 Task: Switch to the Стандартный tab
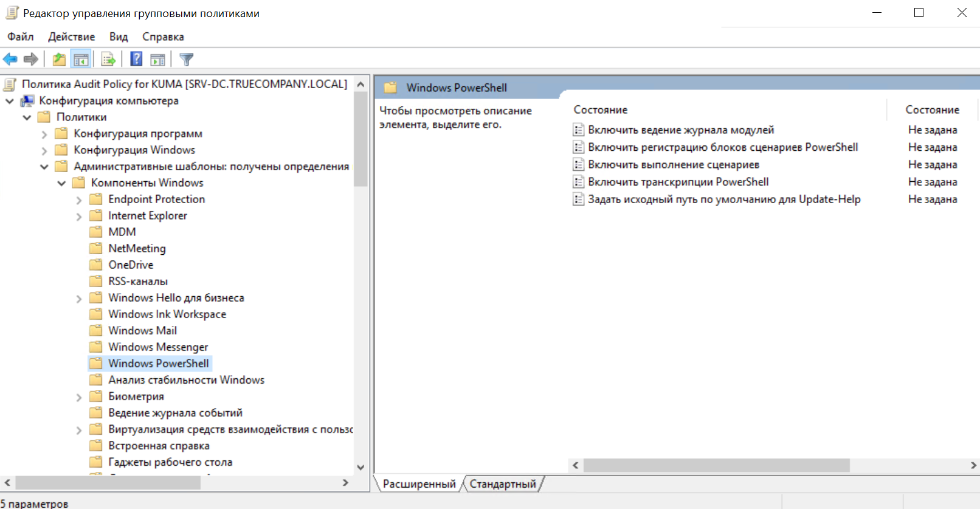(x=503, y=484)
